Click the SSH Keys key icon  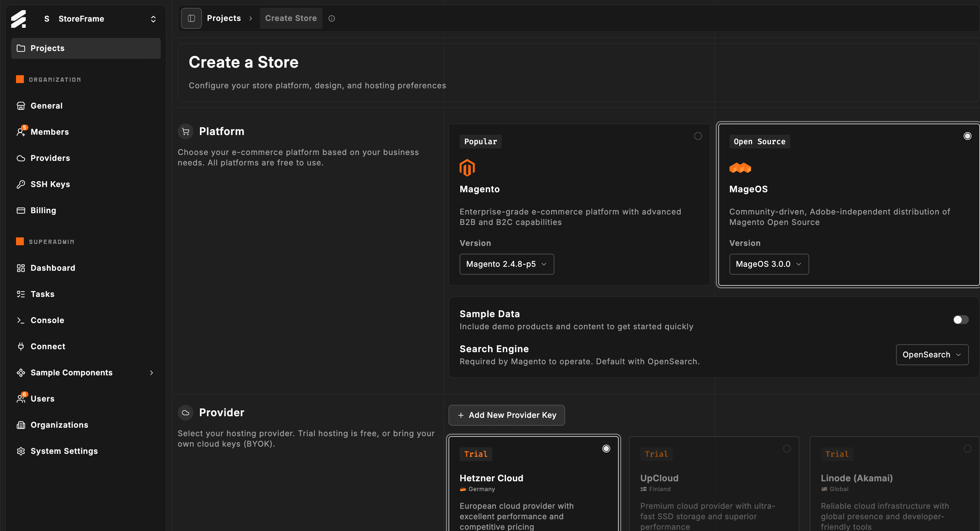coord(21,184)
